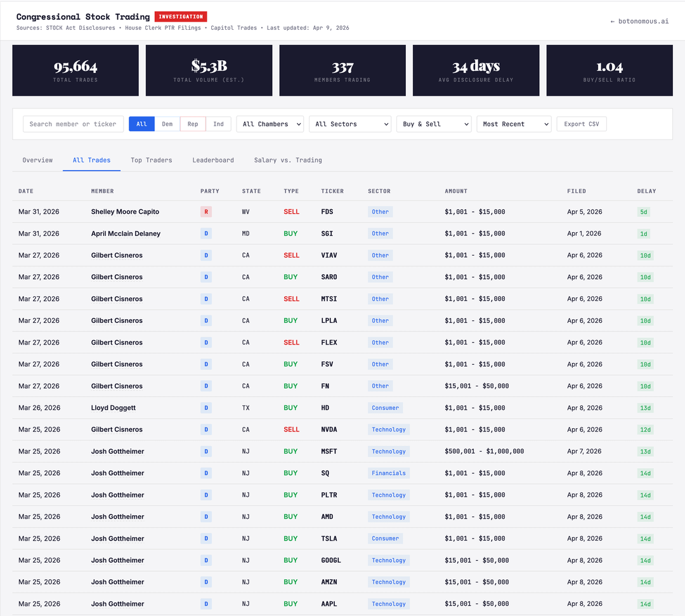Open the Salary vs. Trading tab

(x=288, y=160)
